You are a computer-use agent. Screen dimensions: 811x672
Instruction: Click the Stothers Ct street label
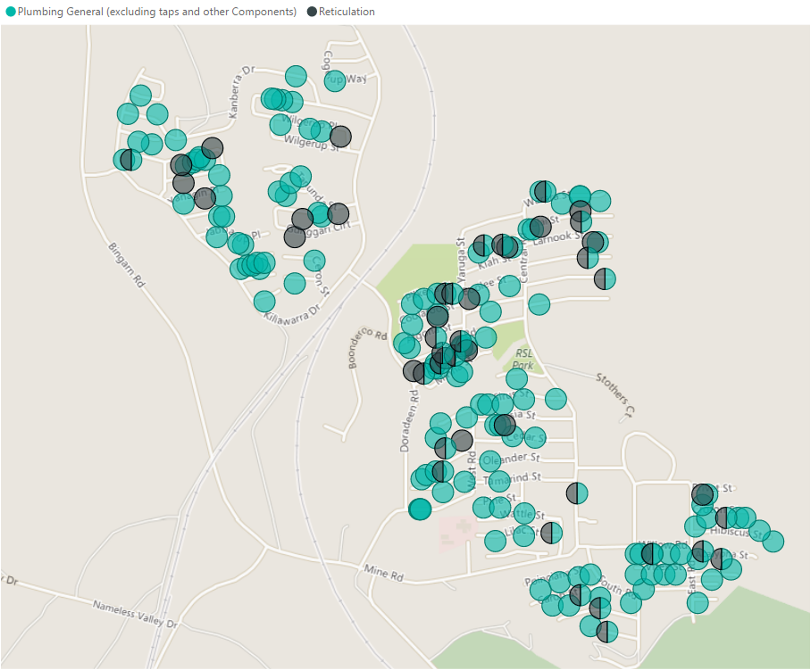pos(615,394)
